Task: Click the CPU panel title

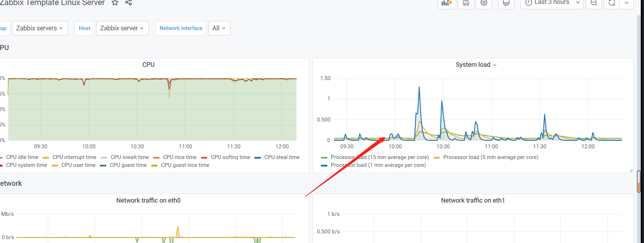Action: pyautogui.click(x=148, y=65)
